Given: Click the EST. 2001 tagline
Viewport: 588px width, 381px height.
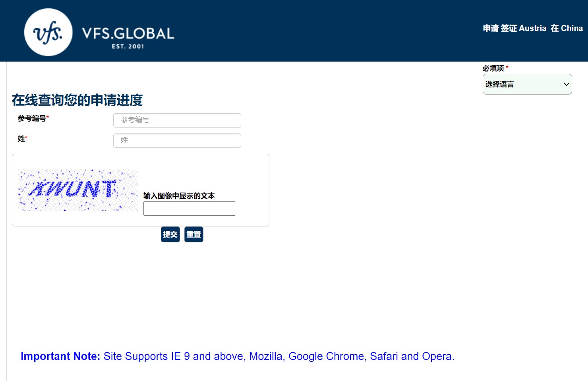Looking at the screenshot, I should click(128, 46).
